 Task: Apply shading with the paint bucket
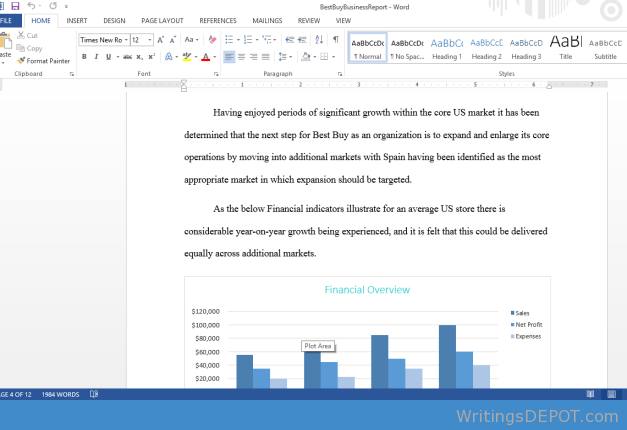(306, 57)
